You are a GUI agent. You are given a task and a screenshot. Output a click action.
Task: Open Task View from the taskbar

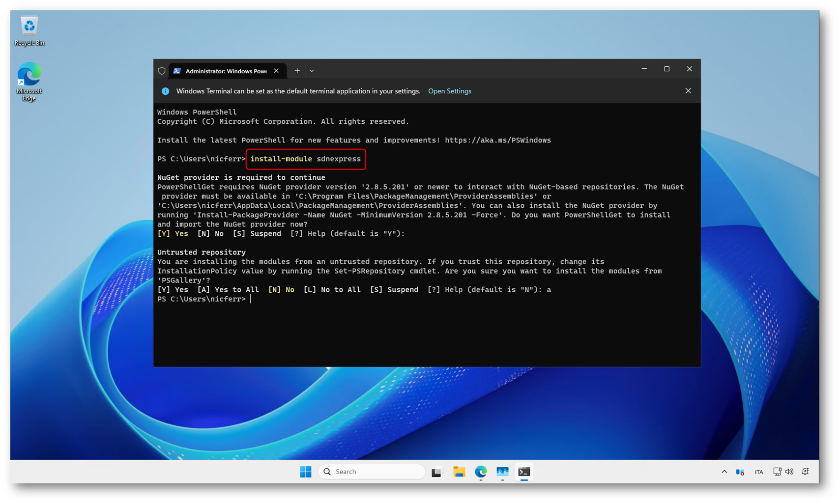point(436,472)
